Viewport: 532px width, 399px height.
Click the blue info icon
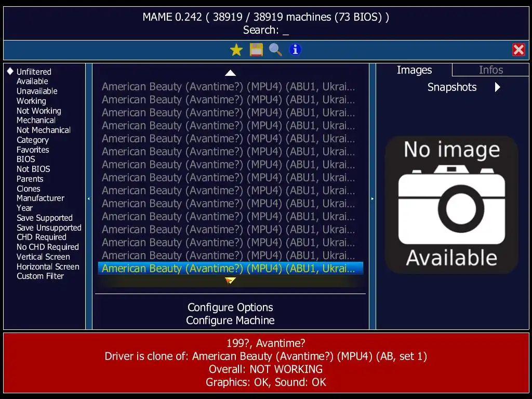pos(295,49)
